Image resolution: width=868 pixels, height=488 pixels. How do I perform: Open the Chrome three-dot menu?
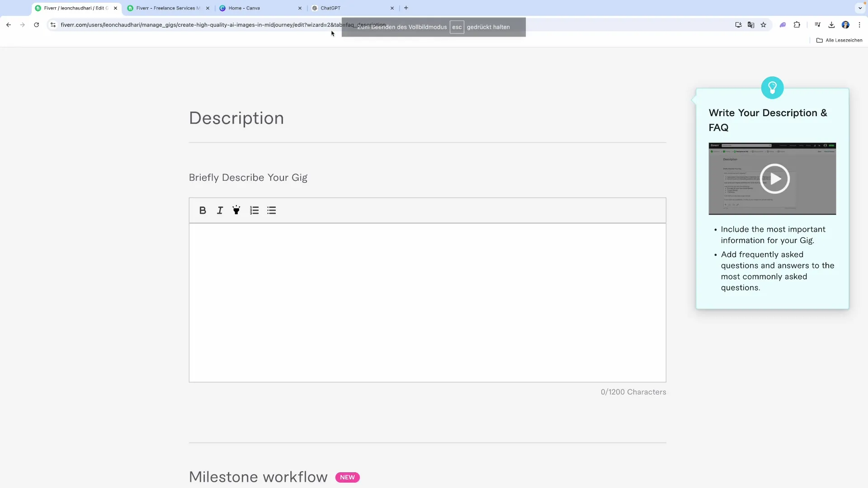[859, 25]
